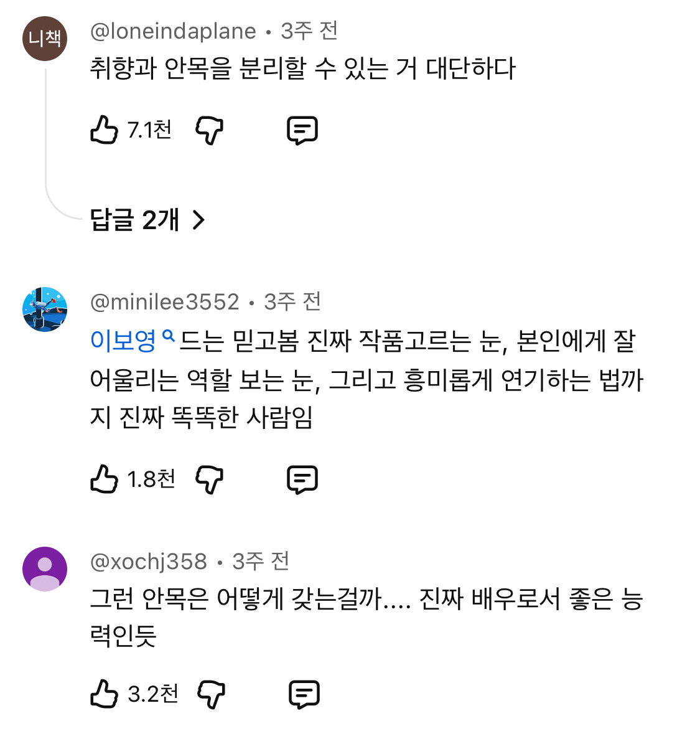Reply to @loneindaplane's comment

click(302, 130)
